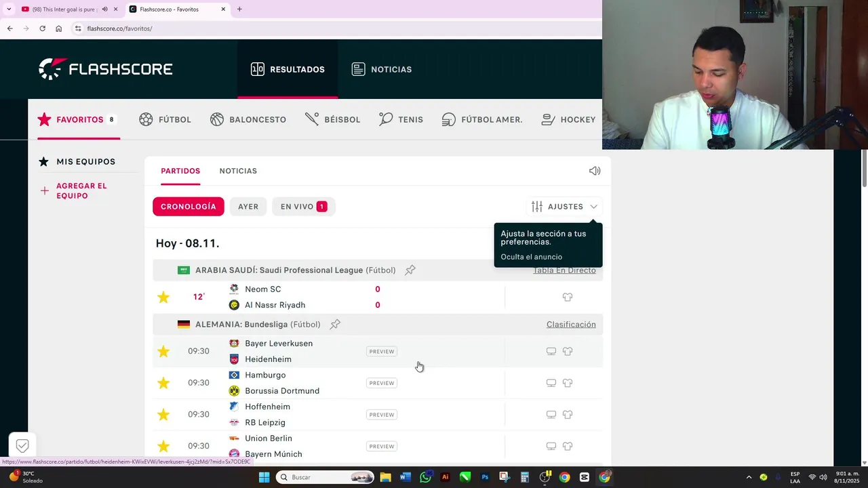Select the Baloncesto sport tab
The width and height of the screenshot is (868, 488).
pos(248,119)
